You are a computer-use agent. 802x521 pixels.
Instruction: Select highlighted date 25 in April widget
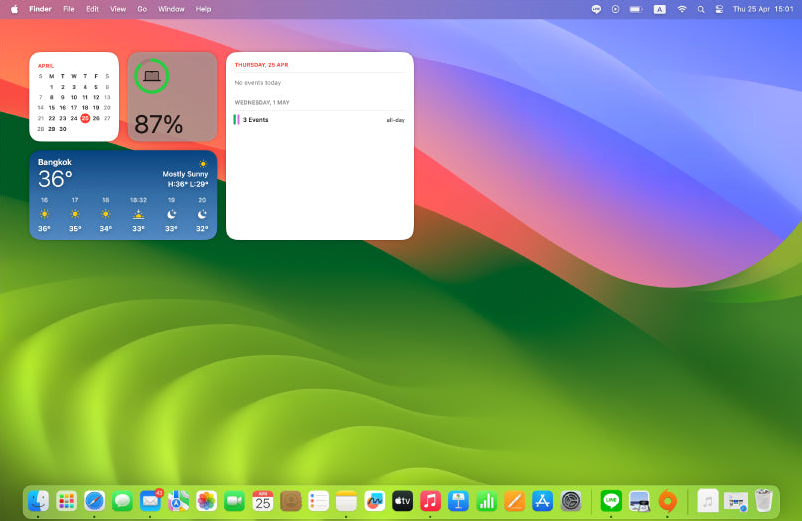coord(85,118)
